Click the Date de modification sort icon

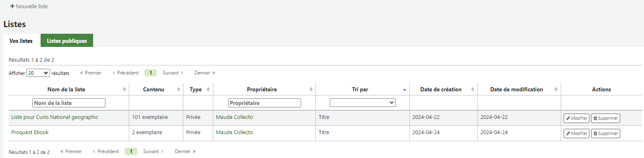556,89
